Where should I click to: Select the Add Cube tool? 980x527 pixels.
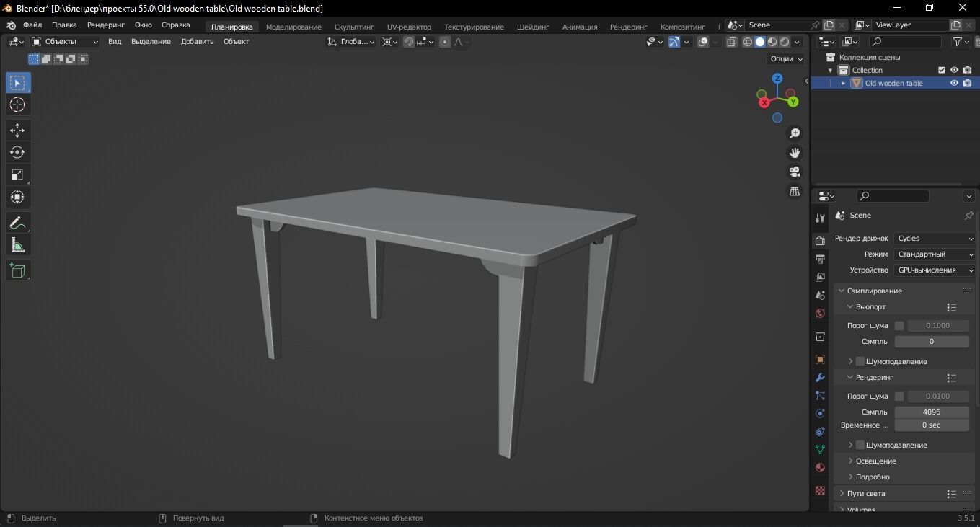(18, 270)
